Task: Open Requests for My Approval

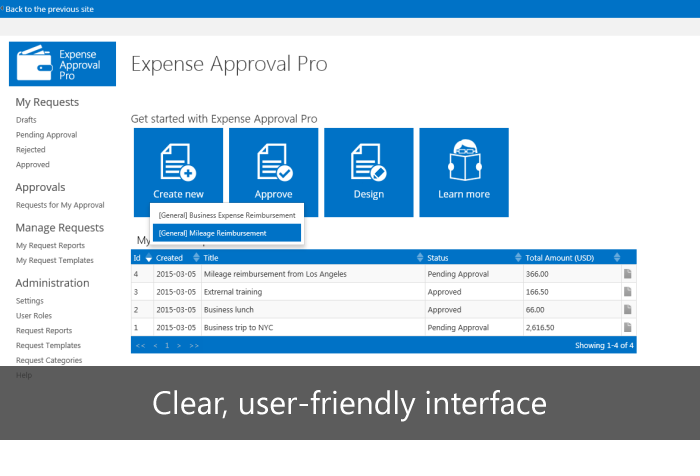Action: point(60,205)
